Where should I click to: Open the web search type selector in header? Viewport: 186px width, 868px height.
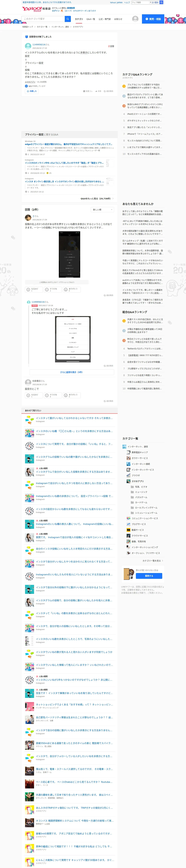pos(154,2)
